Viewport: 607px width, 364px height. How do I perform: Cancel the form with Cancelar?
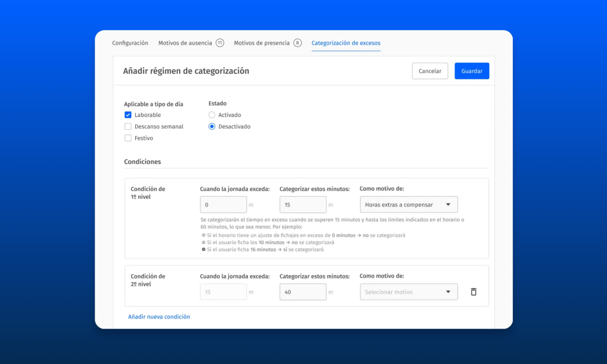point(430,71)
